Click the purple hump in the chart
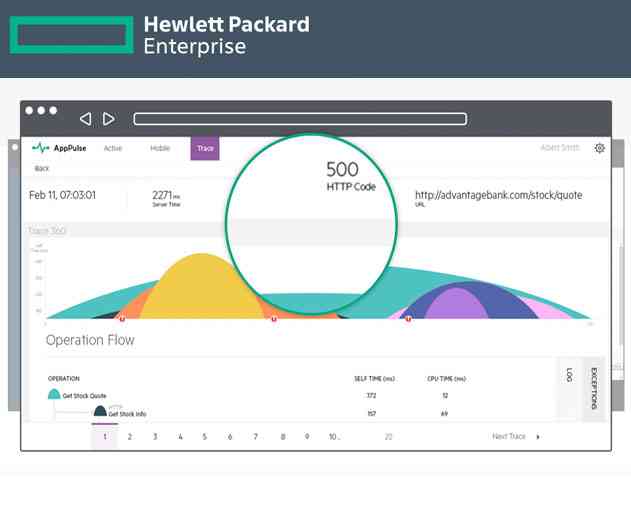 pos(457,303)
